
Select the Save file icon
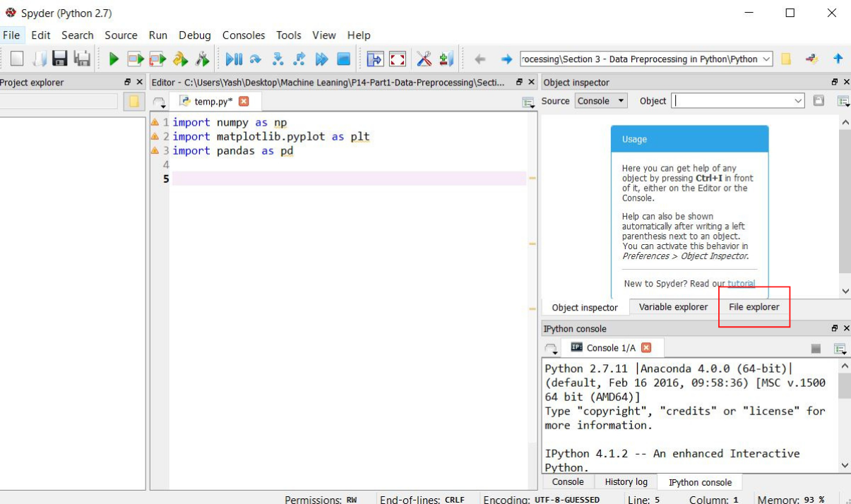[x=60, y=58]
